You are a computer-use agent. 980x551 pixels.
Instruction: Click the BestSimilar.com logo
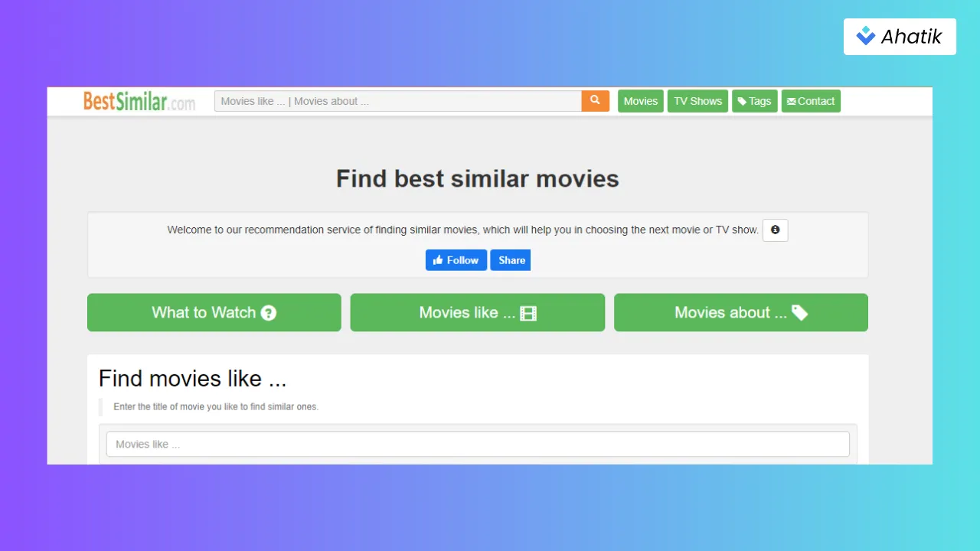[x=139, y=101]
